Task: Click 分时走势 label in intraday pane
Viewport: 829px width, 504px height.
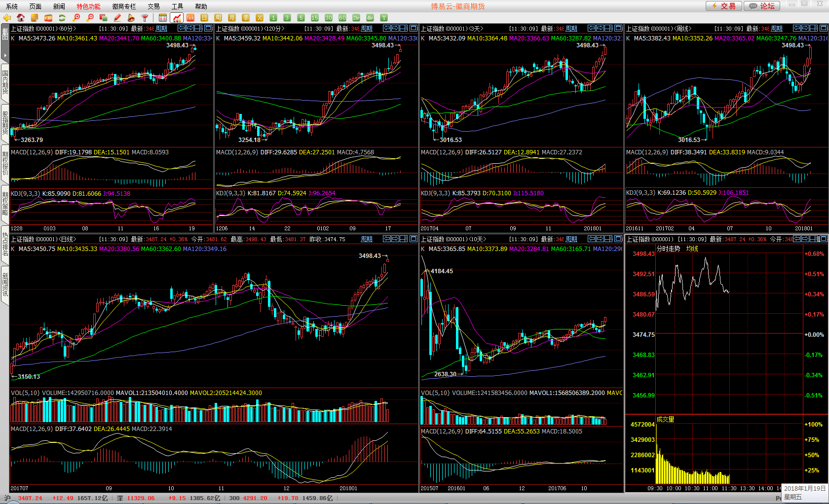Action: pyautogui.click(x=668, y=249)
